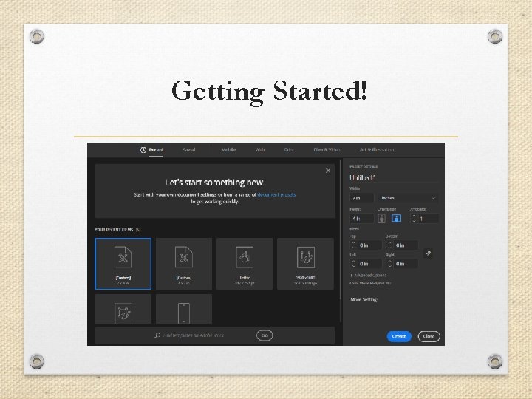
Task: Set orientation to portrait
Action: tap(382, 218)
